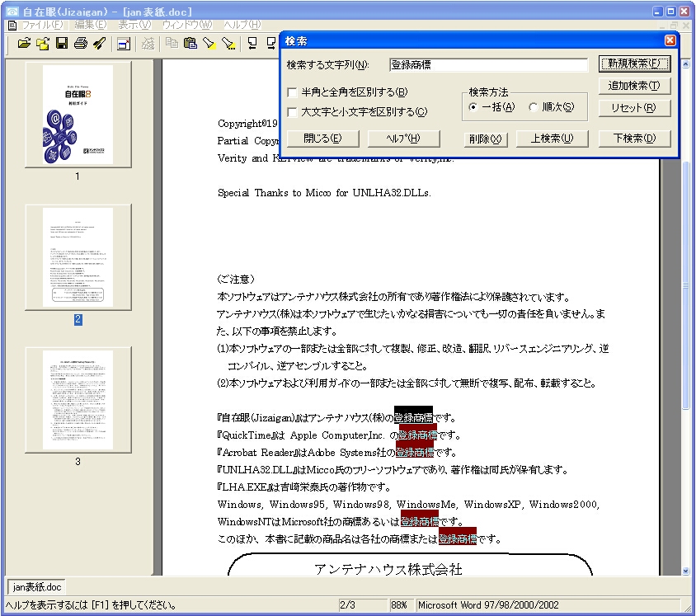Image resolution: width=696 pixels, height=616 pixels.
Task: Select the page 2 thumbnail
Action: tap(78, 257)
